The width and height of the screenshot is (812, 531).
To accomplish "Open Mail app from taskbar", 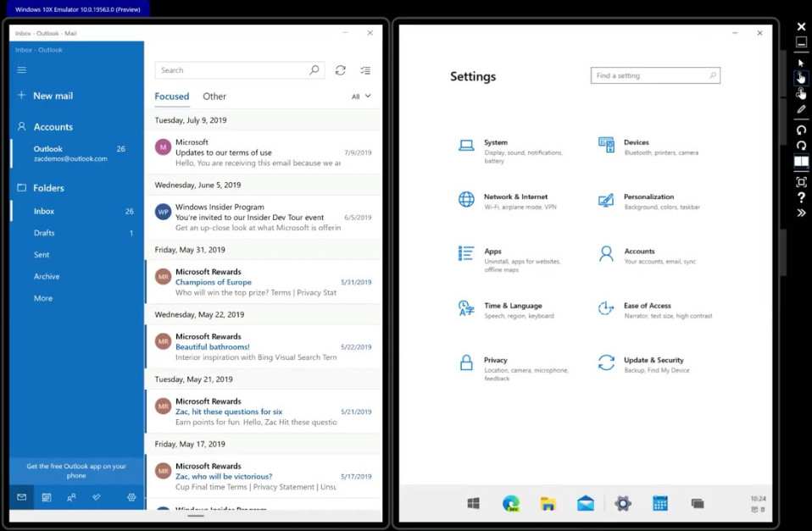I will (x=586, y=503).
